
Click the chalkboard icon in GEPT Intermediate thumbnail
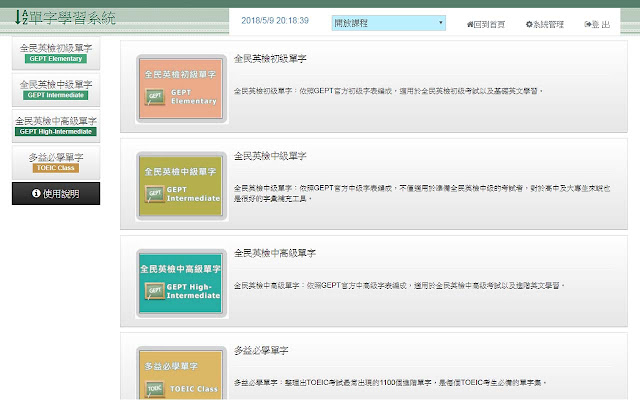pos(155,194)
